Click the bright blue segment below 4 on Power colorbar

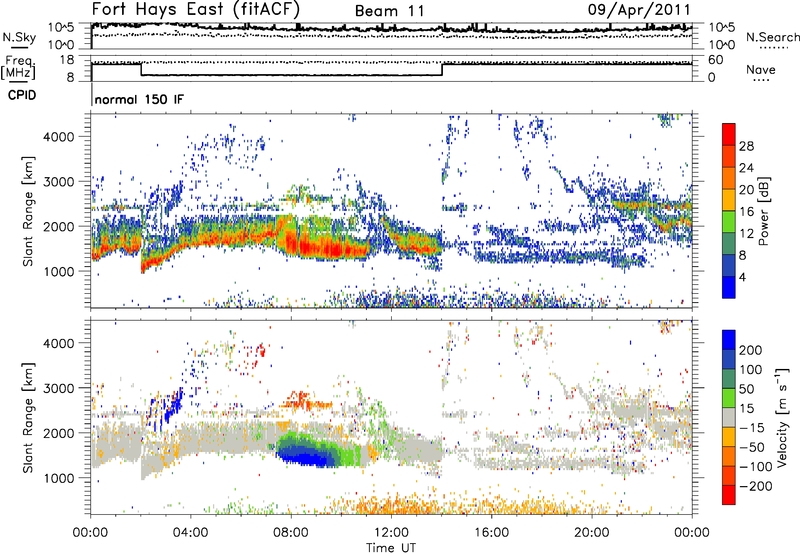[729, 287]
